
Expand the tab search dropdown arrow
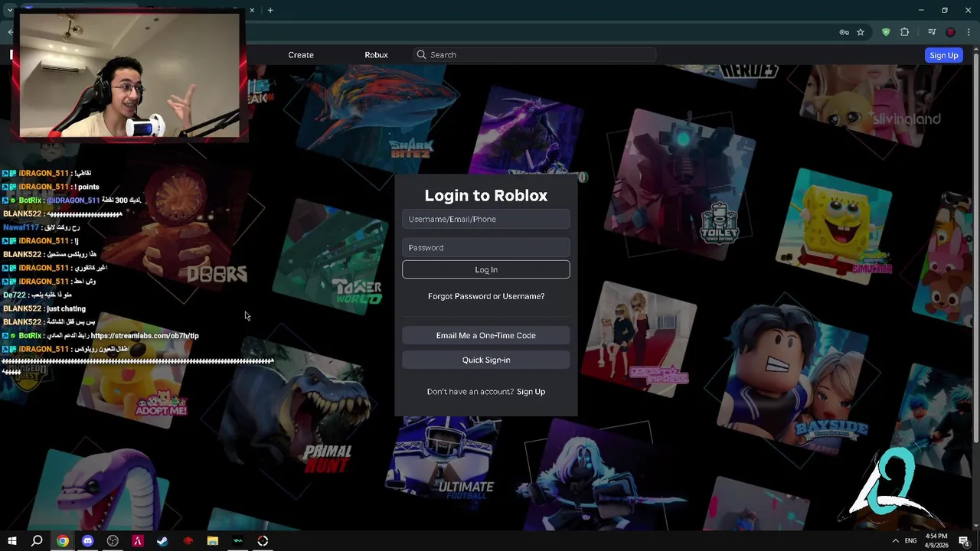(10, 10)
